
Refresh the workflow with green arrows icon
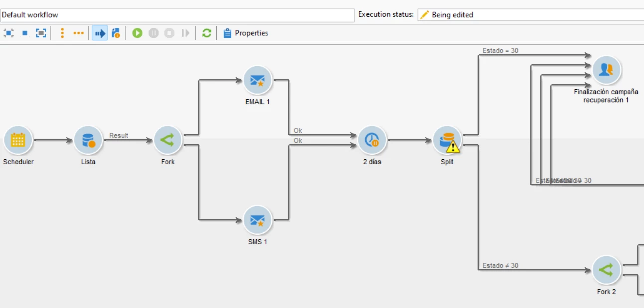[x=207, y=33]
